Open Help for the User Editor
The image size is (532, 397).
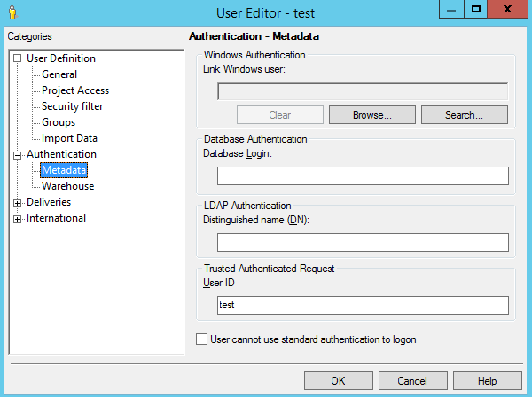pyautogui.click(x=487, y=380)
